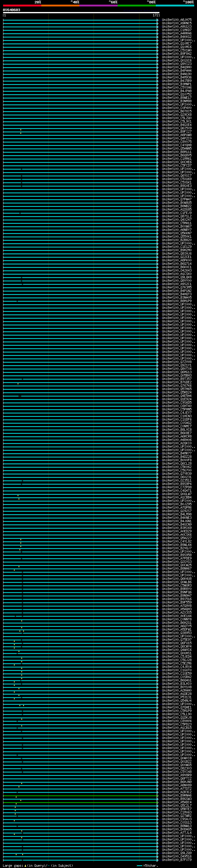Open the UniRef100_A9U1X3 hit label
Screen dimensions: 197x868
tap(177, 26)
